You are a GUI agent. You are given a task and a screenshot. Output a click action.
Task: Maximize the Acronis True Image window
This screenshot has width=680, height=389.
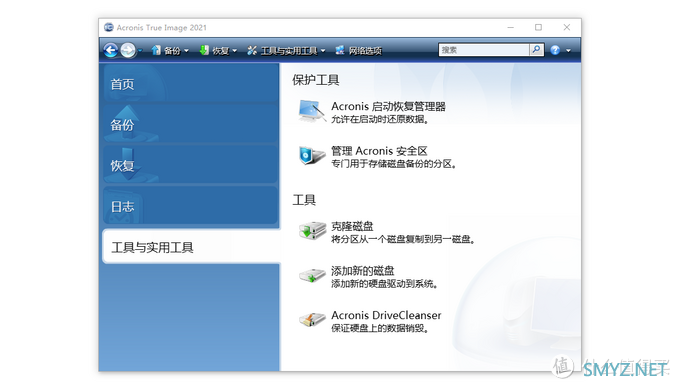(538, 27)
